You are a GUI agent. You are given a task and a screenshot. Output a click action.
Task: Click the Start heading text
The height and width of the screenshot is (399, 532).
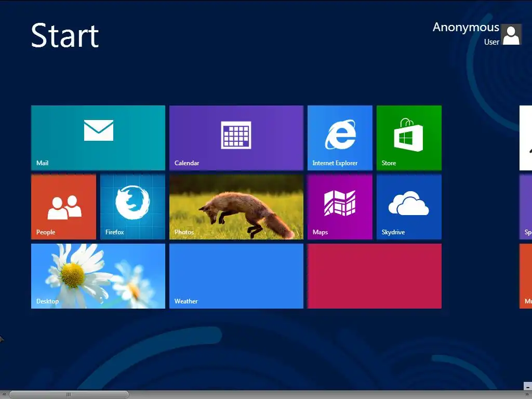(65, 35)
